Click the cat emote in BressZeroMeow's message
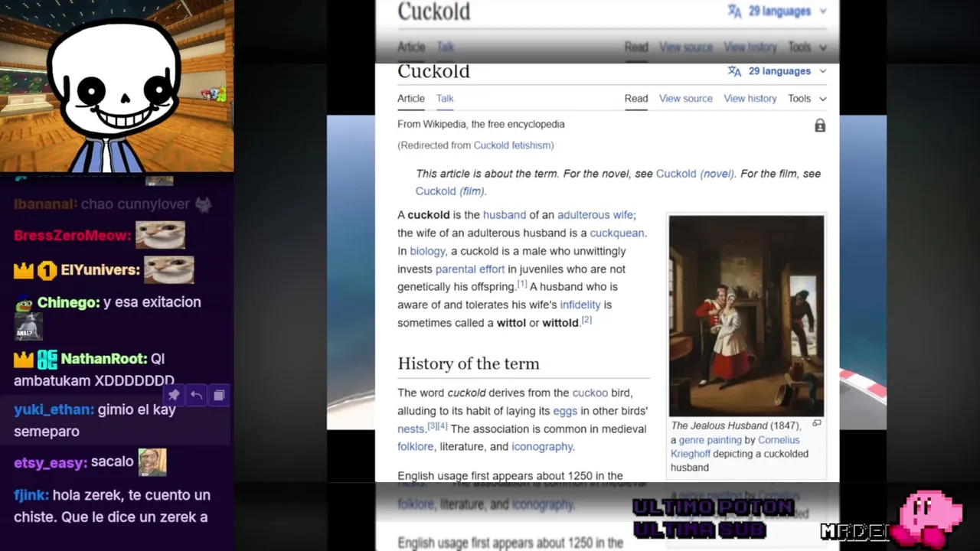This screenshot has width=980, height=551. pyautogui.click(x=160, y=235)
